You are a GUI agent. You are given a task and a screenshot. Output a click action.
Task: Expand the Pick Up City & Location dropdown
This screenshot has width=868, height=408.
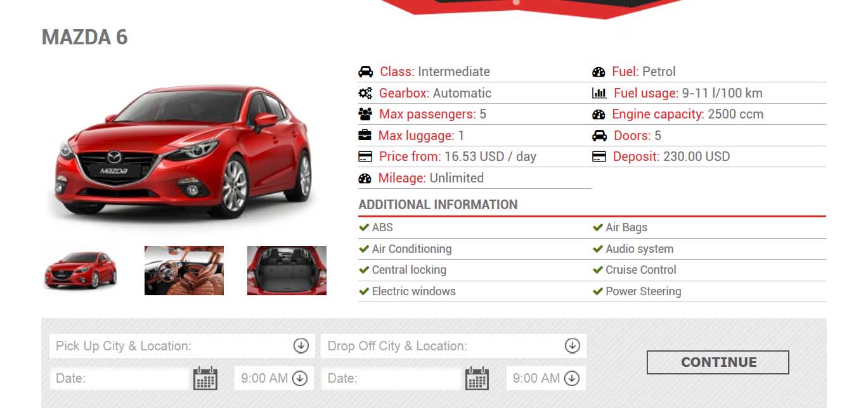point(301,346)
